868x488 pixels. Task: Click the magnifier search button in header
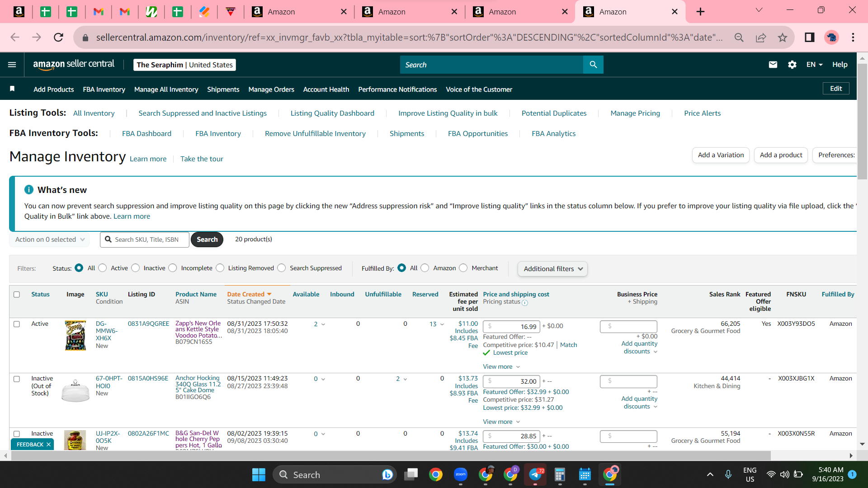tap(593, 65)
